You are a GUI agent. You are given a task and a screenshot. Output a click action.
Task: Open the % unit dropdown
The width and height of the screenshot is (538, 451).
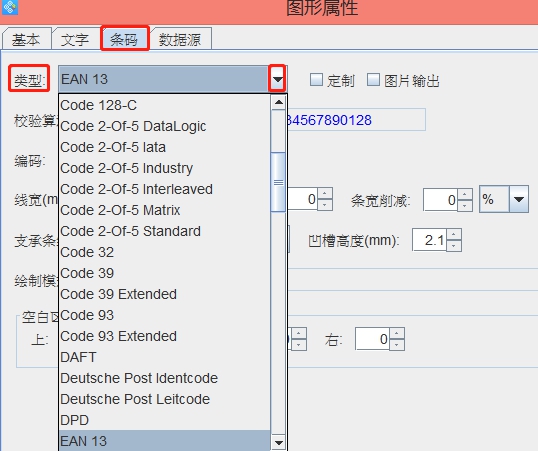pyautogui.click(x=519, y=200)
